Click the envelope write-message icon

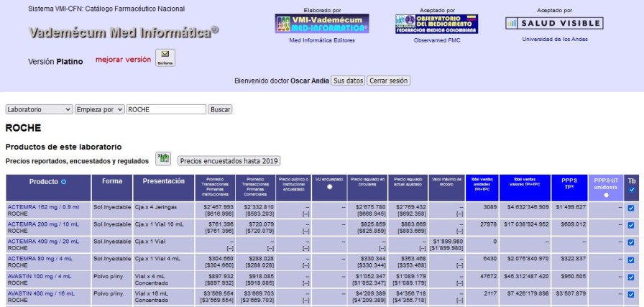click(165, 58)
